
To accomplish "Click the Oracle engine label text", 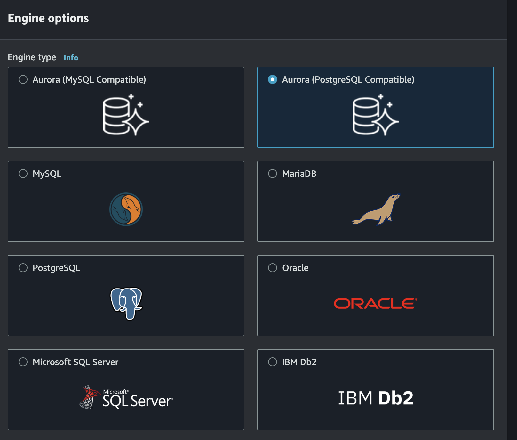I will (295, 268).
